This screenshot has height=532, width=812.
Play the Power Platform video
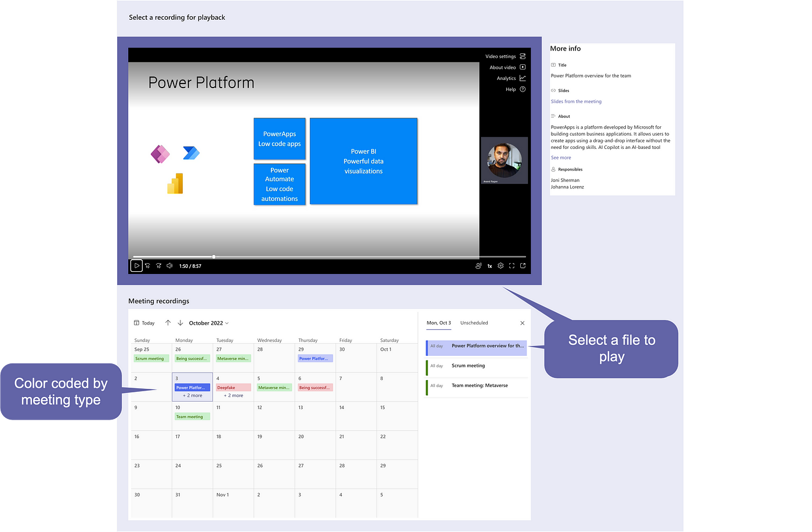tap(136, 266)
